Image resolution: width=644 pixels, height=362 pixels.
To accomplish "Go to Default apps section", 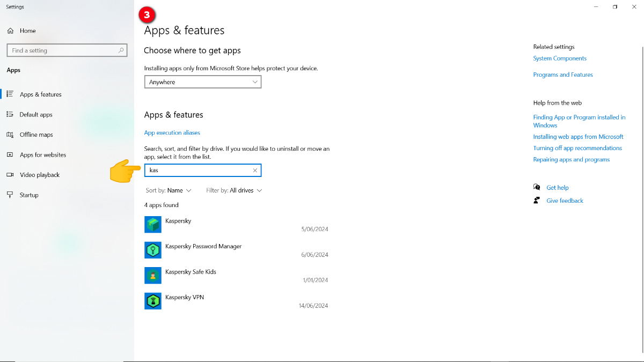I will click(36, 115).
